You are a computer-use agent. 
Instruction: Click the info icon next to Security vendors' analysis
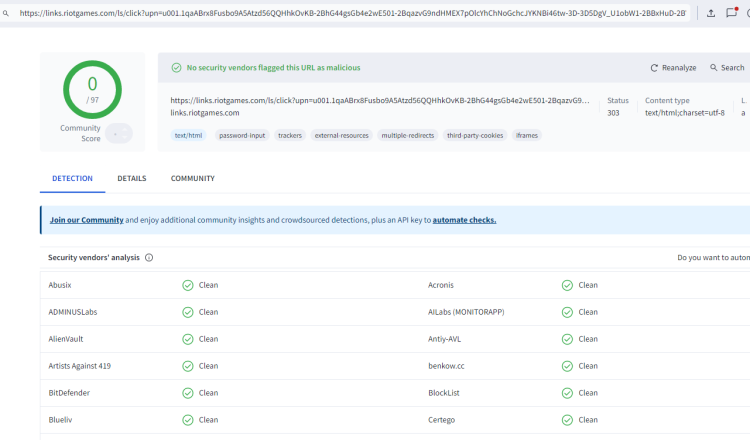(149, 258)
